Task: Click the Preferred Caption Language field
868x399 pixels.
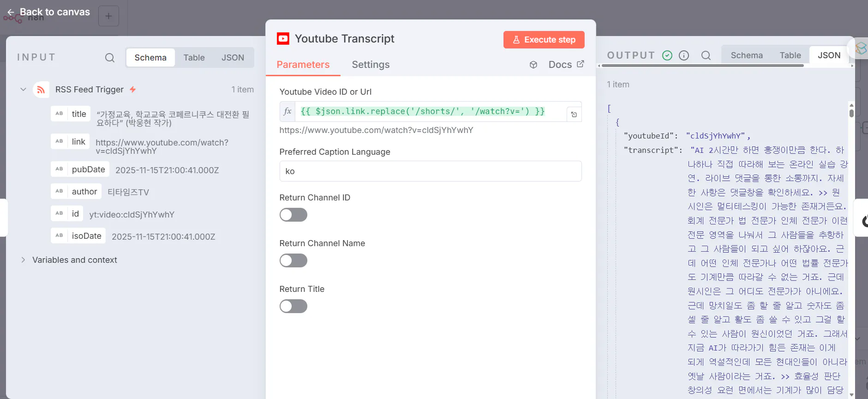Action: click(x=431, y=171)
